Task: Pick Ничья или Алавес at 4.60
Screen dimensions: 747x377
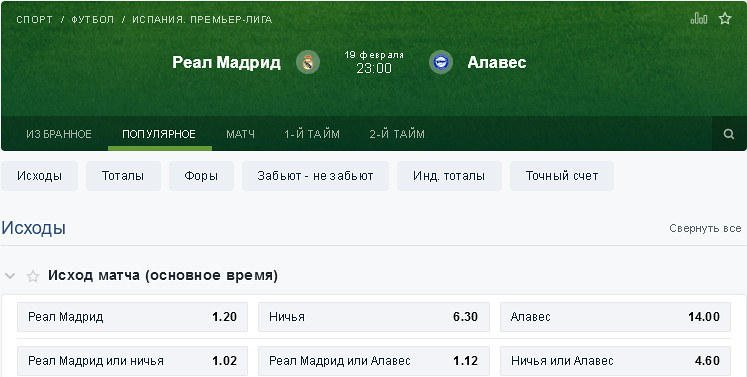Action: 615,361
